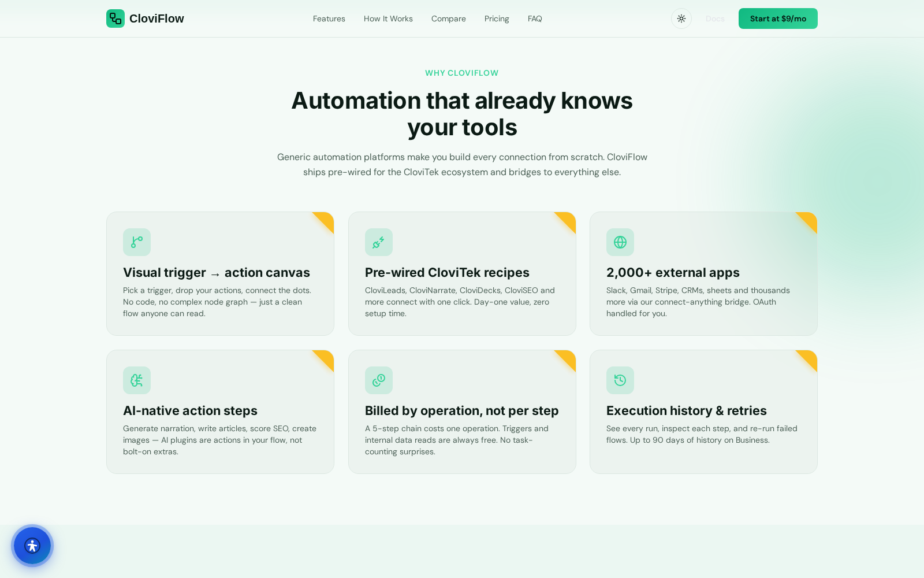Go to How It Works section

click(388, 18)
